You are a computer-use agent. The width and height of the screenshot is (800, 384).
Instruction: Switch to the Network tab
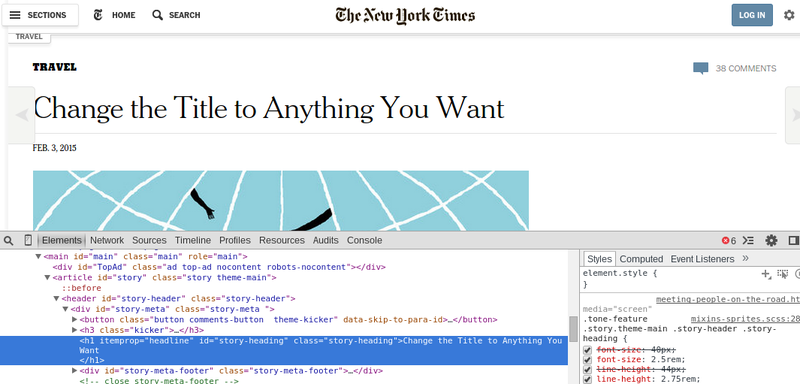click(107, 240)
